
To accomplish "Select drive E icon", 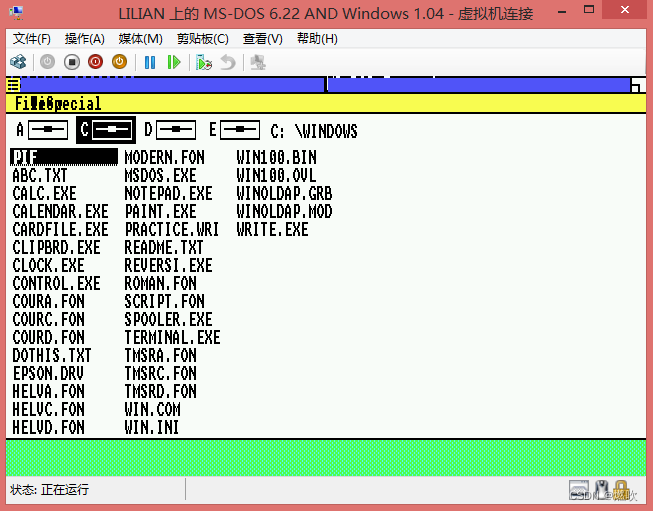I will pyautogui.click(x=234, y=130).
